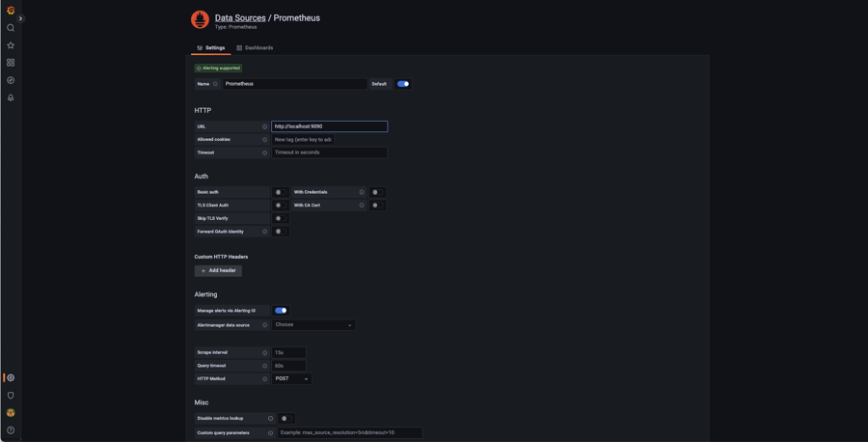Open the Alerting bell icon
Image resolution: width=868 pixels, height=442 pixels.
pos(11,97)
